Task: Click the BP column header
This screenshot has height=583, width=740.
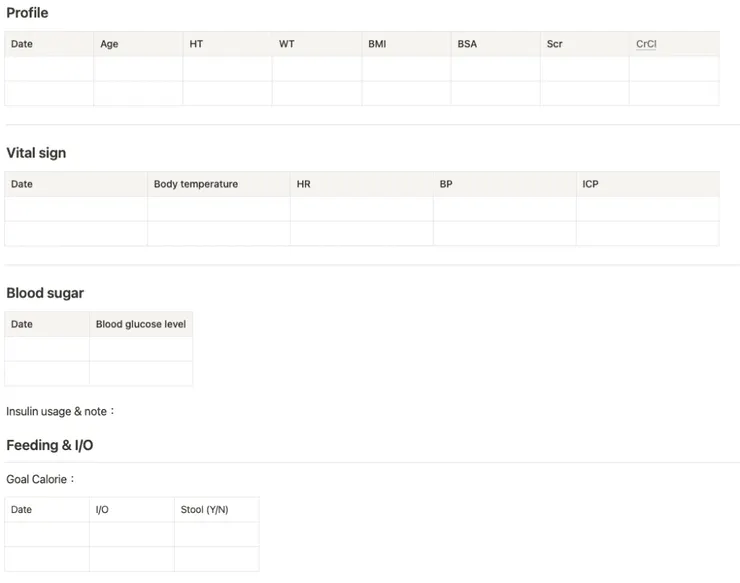Action: click(x=446, y=184)
